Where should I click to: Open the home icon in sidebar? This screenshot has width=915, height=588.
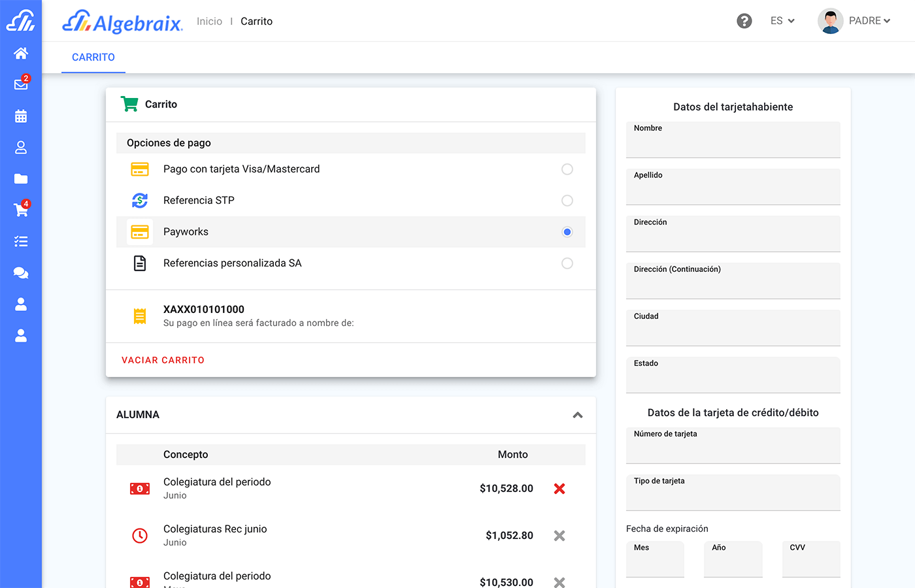coord(21,54)
